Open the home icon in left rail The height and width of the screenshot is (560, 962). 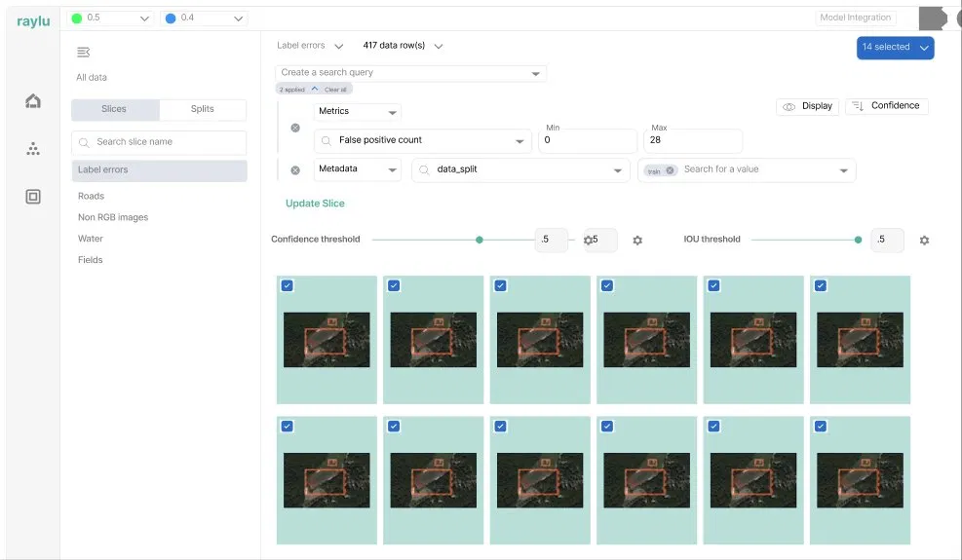click(x=33, y=100)
